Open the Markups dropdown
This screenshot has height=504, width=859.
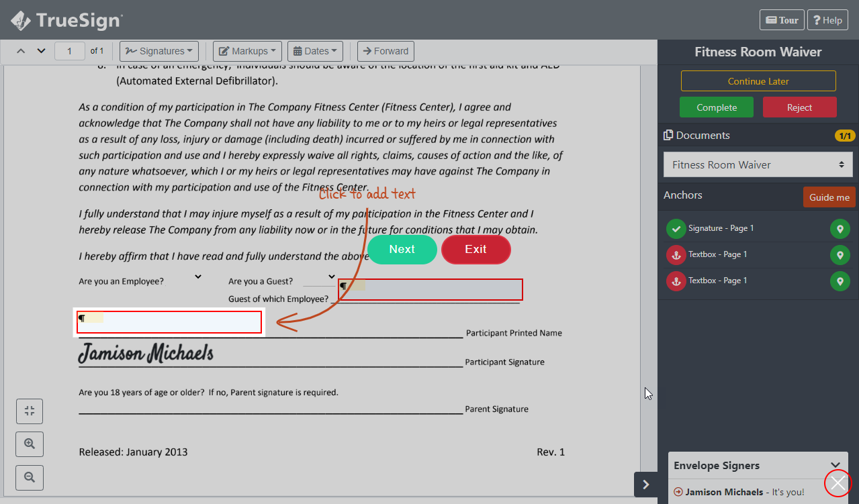click(246, 50)
